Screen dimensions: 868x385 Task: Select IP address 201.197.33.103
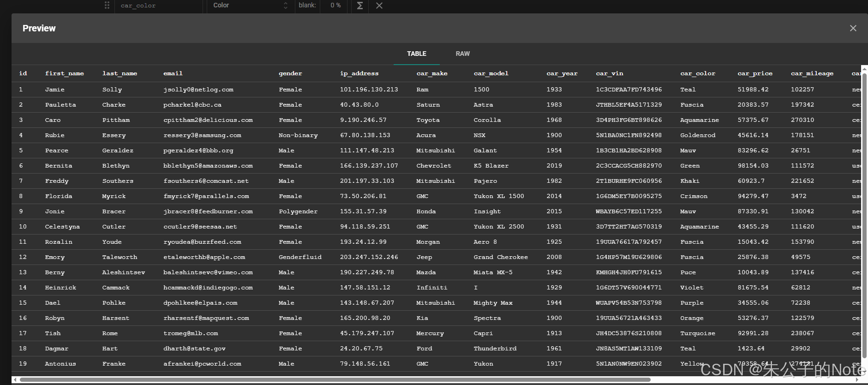tap(367, 181)
